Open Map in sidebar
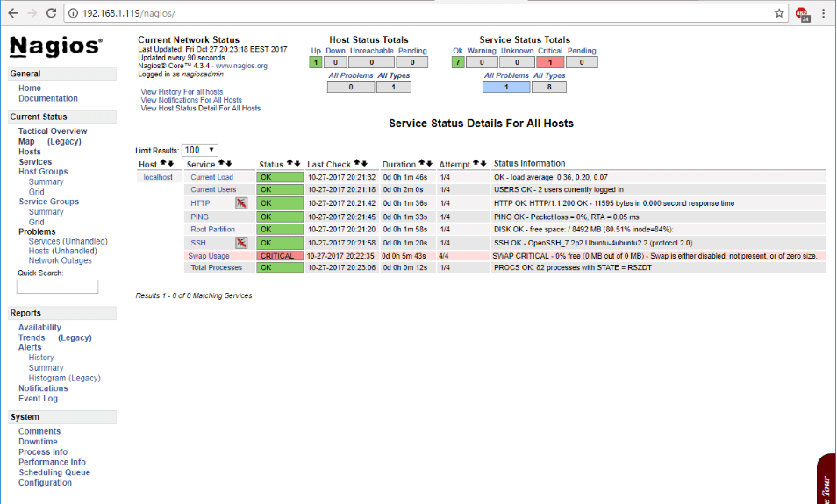Image resolution: width=837 pixels, height=504 pixels. [26, 141]
